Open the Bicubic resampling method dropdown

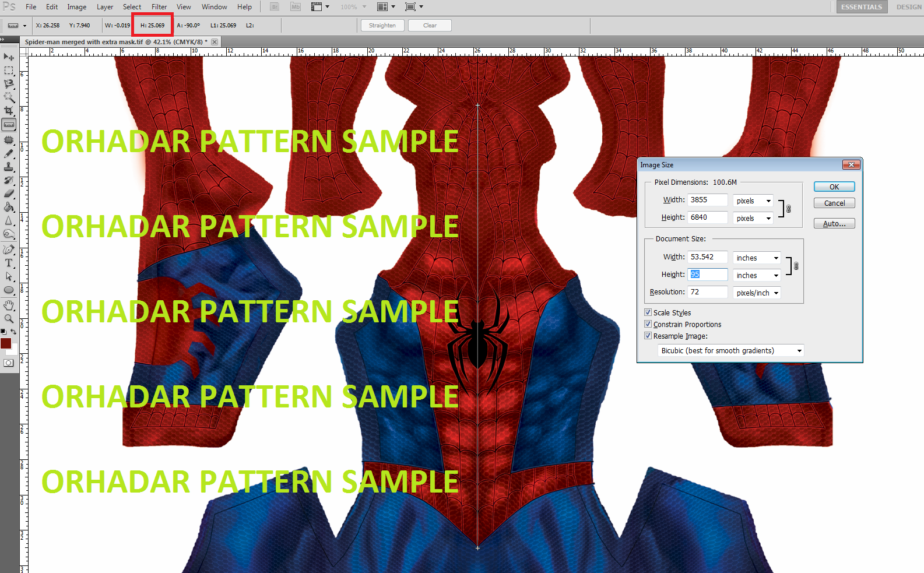tap(731, 350)
